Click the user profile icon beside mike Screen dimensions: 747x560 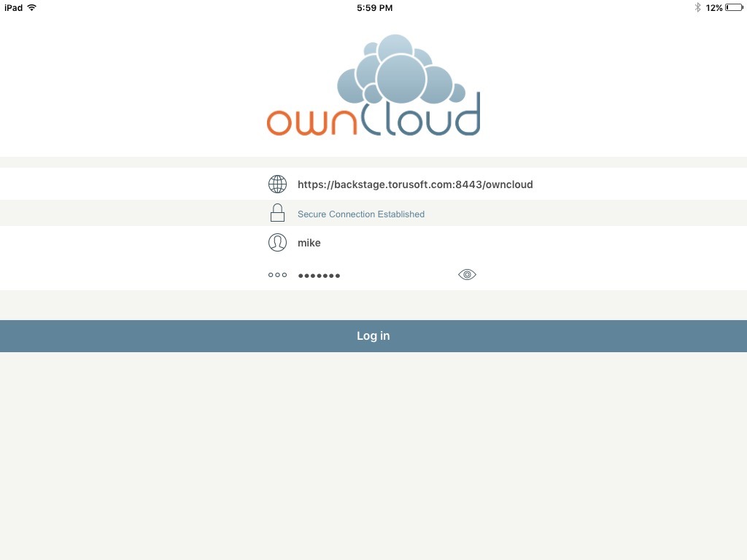(277, 242)
